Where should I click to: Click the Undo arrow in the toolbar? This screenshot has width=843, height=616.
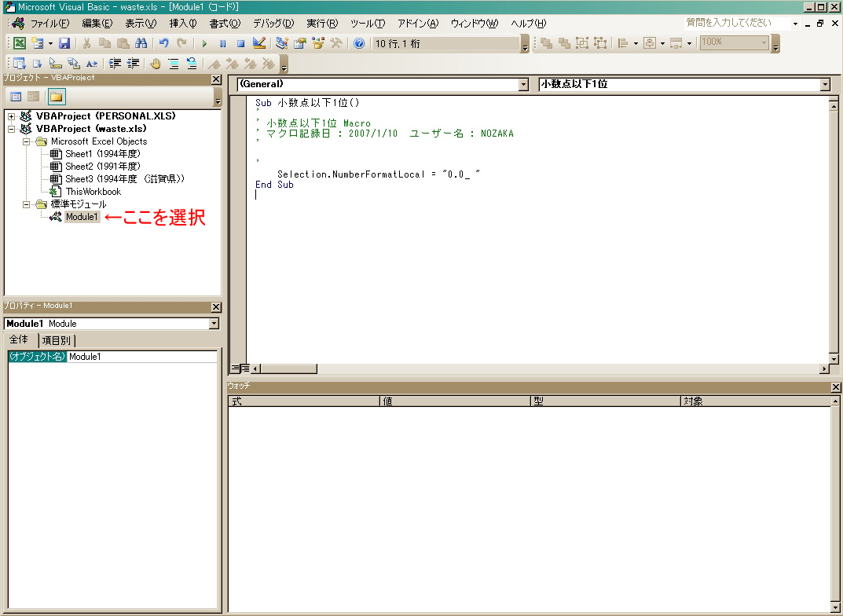tap(163, 43)
